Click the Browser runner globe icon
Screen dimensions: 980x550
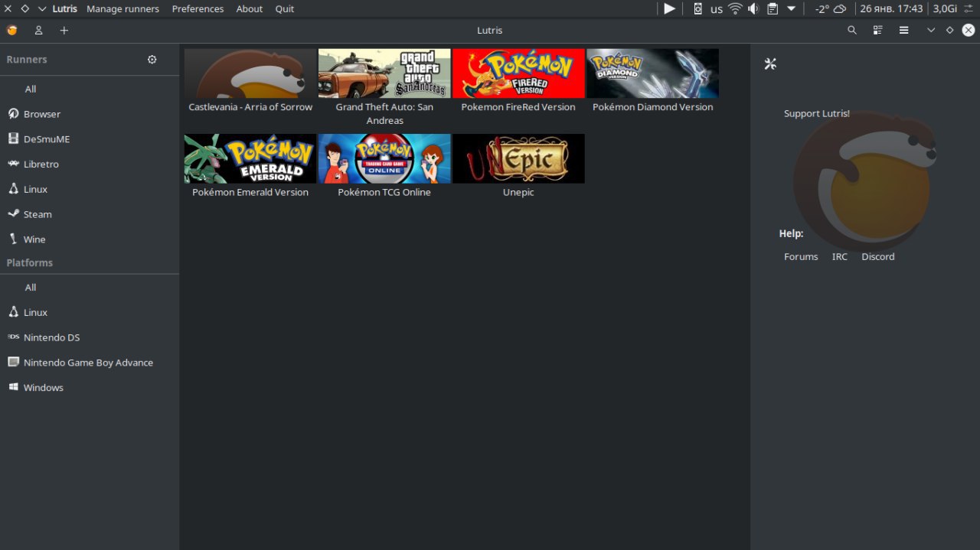point(13,114)
